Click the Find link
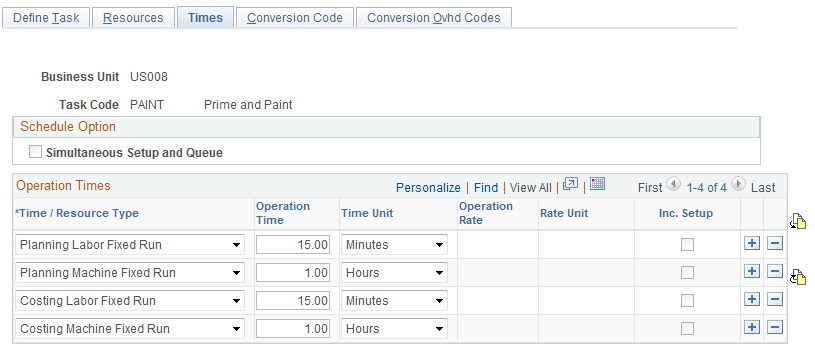815x361 pixels. [486, 188]
